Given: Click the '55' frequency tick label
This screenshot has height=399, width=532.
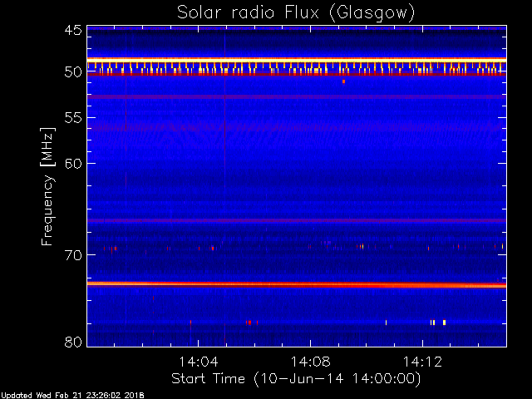Looking at the screenshot, I should point(73,118).
